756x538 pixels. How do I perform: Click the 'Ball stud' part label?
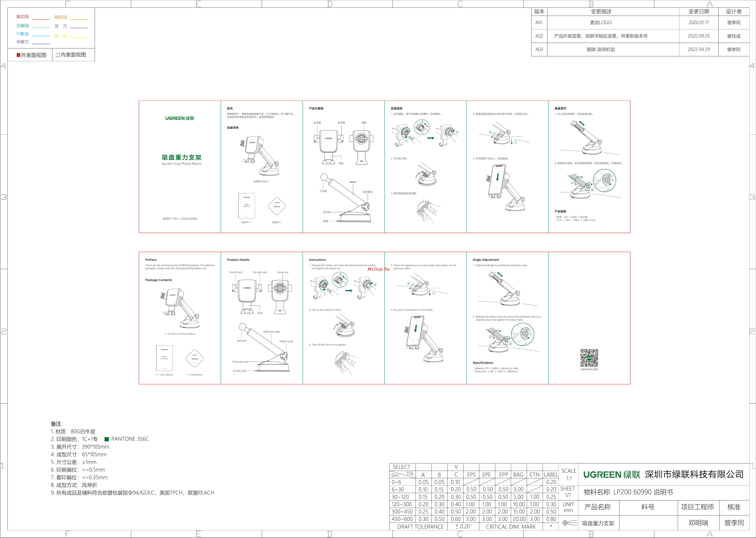point(242,341)
